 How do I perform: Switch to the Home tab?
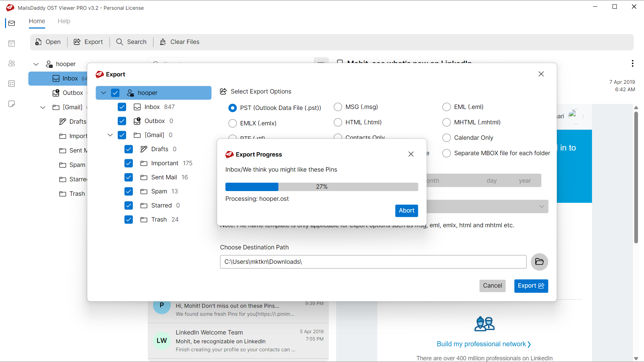coord(37,21)
